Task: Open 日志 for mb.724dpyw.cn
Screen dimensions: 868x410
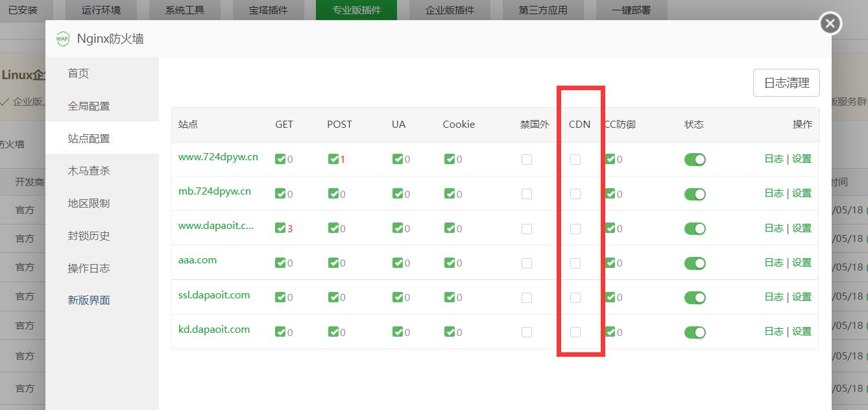Action: click(x=774, y=193)
